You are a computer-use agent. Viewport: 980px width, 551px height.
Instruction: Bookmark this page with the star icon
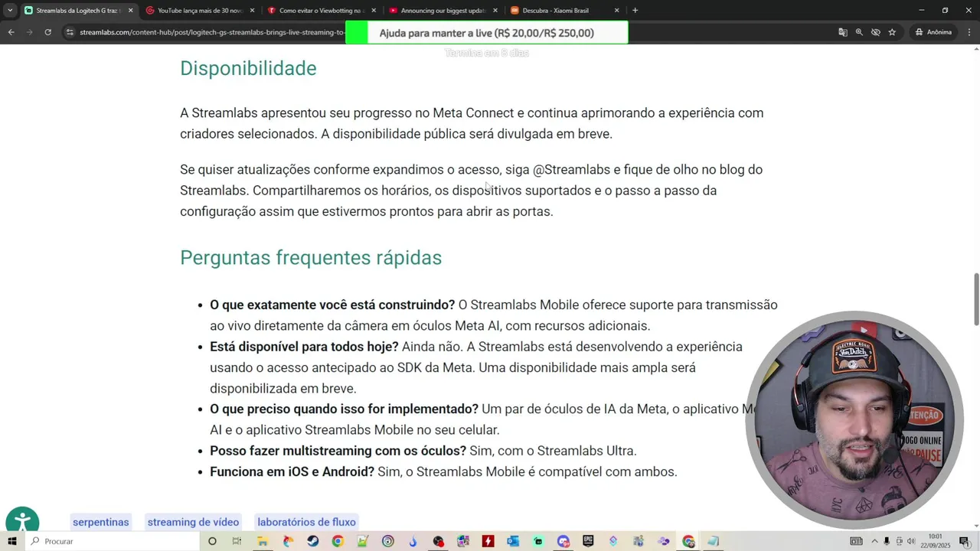(x=892, y=32)
